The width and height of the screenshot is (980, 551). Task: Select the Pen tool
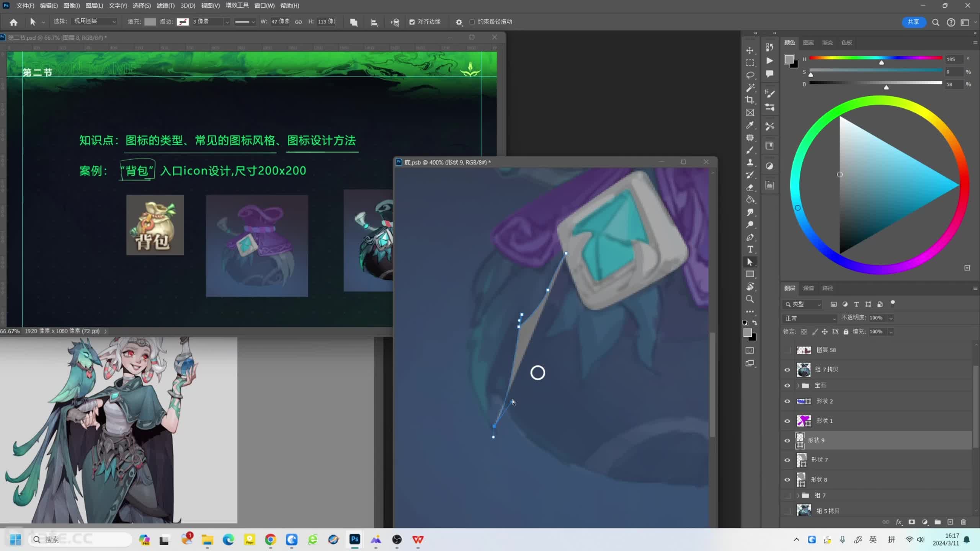(750, 237)
